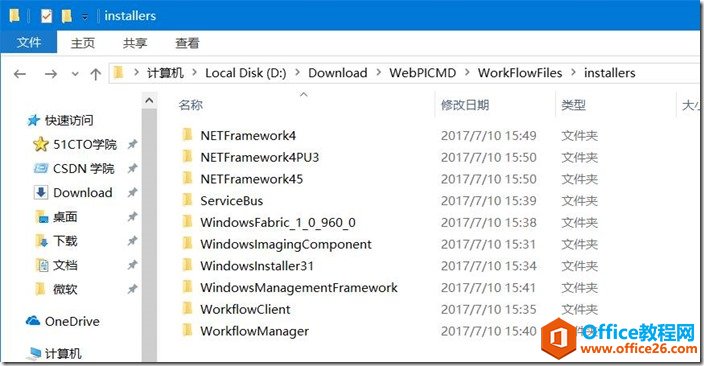Click the Back navigation arrow
Screen dimensions: 704x366
point(20,74)
